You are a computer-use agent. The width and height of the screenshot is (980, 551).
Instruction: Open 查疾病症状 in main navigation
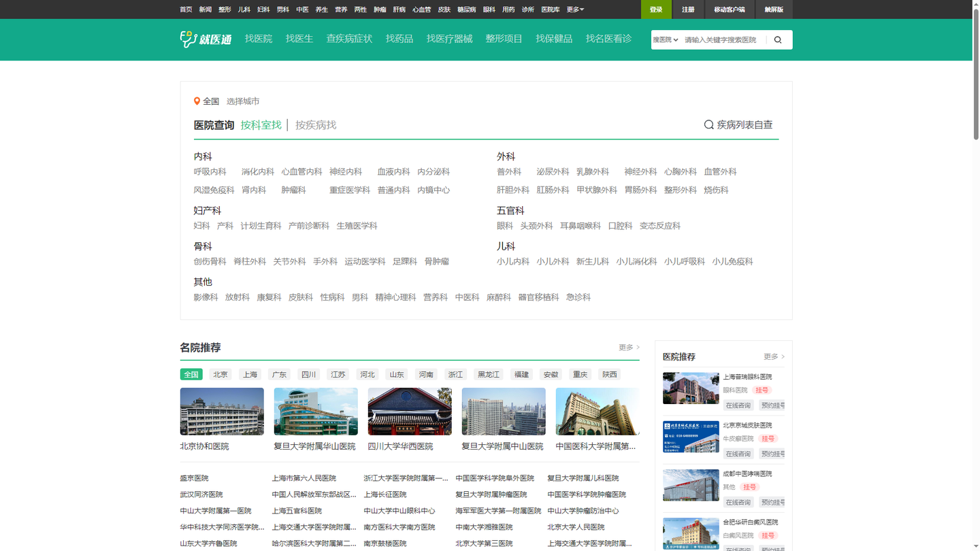[x=349, y=39]
